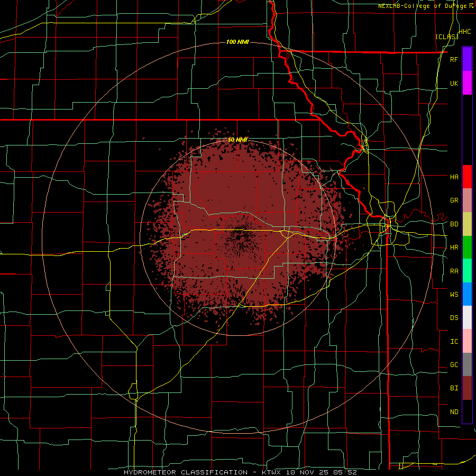
Task: Click the HHC product label
Action: [464, 32]
